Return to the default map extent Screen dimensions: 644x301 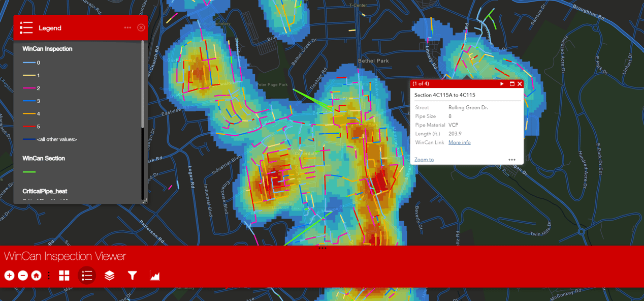point(36,275)
